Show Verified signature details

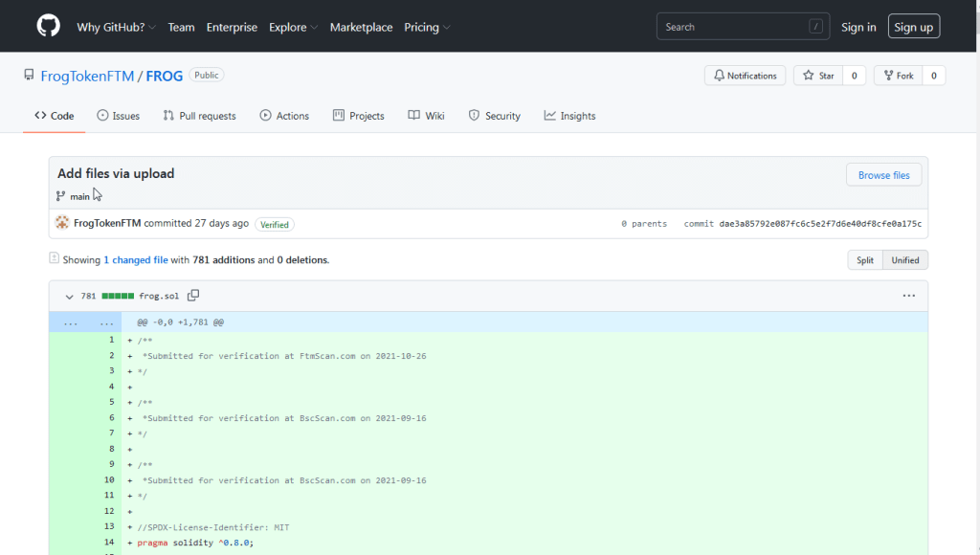[x=275, y=224]
